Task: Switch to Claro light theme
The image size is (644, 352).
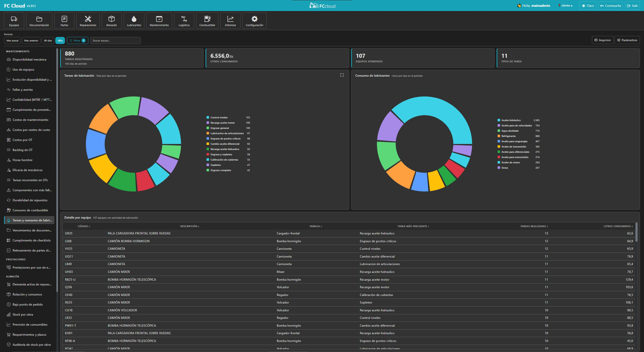Action: 588,6
